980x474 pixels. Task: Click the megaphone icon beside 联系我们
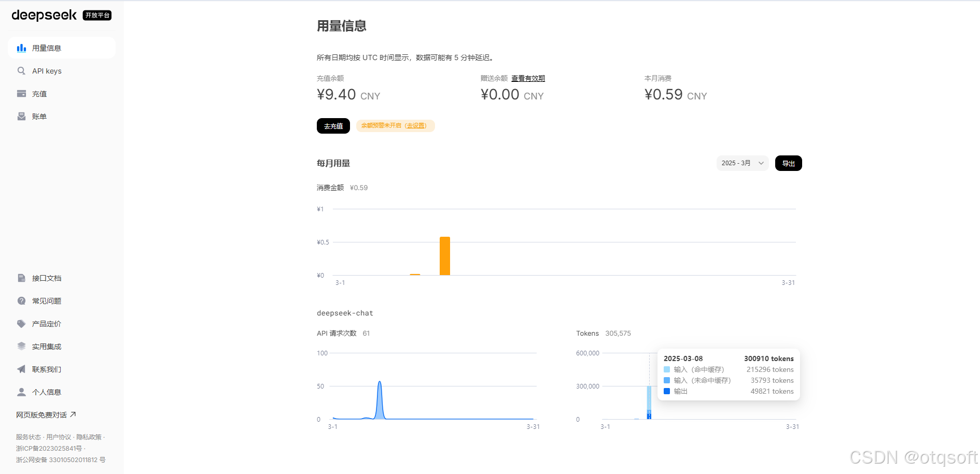coord(21,369)
